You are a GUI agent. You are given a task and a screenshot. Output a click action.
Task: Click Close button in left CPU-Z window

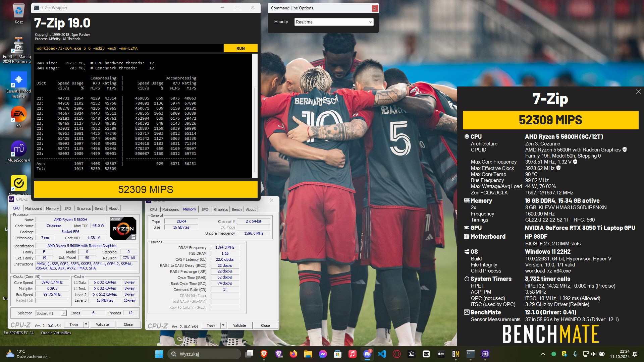[128, 324]
